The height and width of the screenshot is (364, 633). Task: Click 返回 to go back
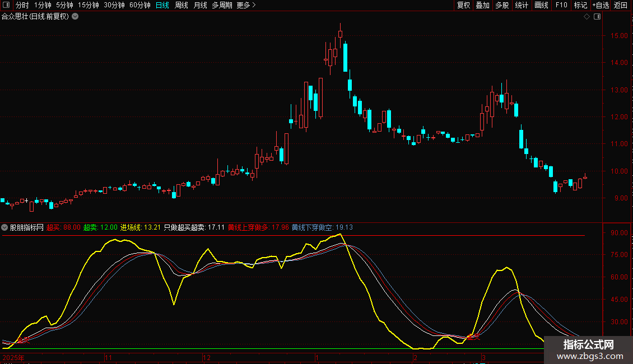pos(621,5)
